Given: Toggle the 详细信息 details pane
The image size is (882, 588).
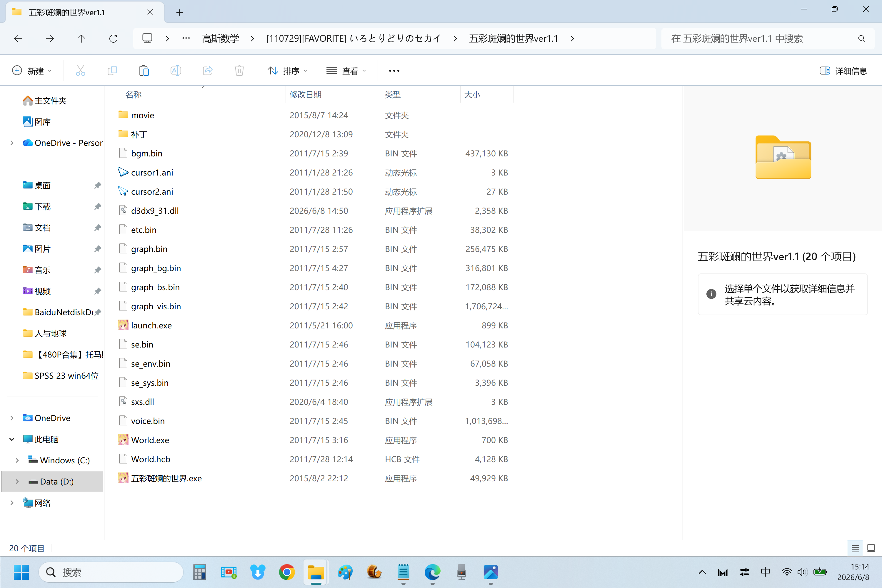Looking at the screenshot, I should [x=843, y=71].
